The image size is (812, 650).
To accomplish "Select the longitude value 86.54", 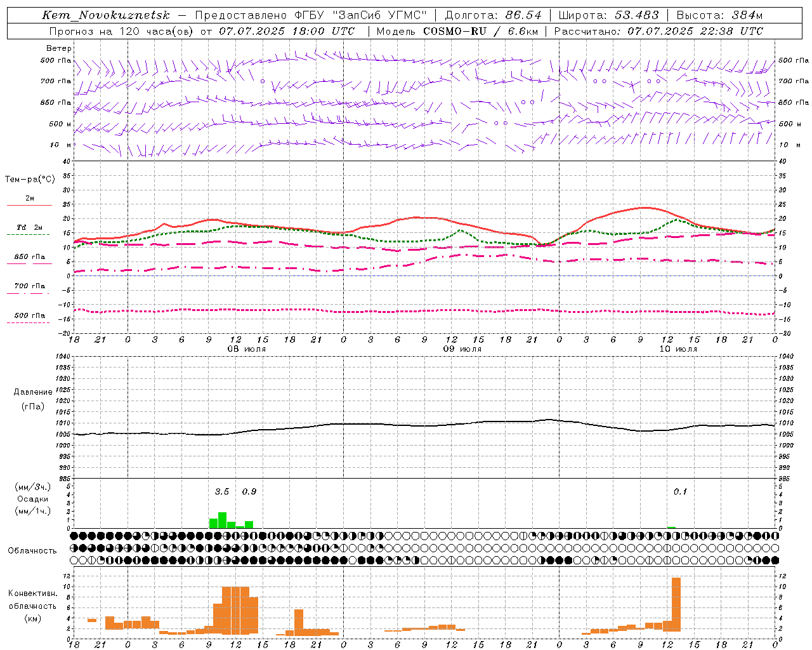I will (x=524, y=15).
